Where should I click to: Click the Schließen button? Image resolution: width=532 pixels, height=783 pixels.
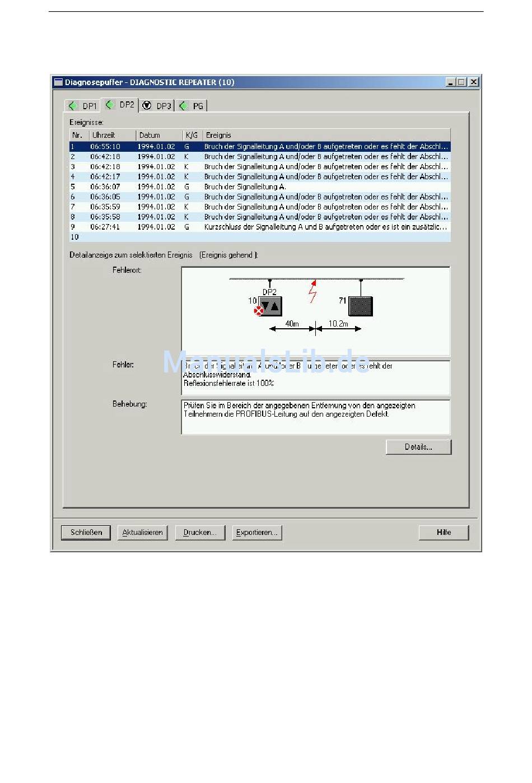pos(86,533)
